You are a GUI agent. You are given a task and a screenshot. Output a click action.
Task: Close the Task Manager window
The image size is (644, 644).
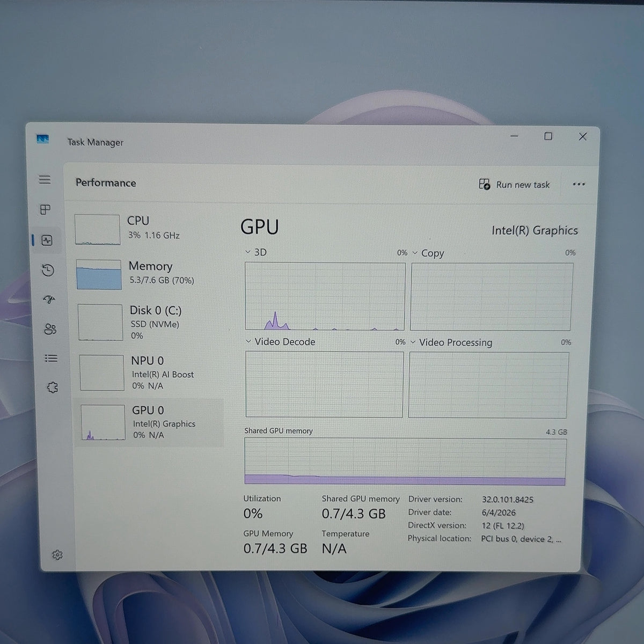point(582,137)
